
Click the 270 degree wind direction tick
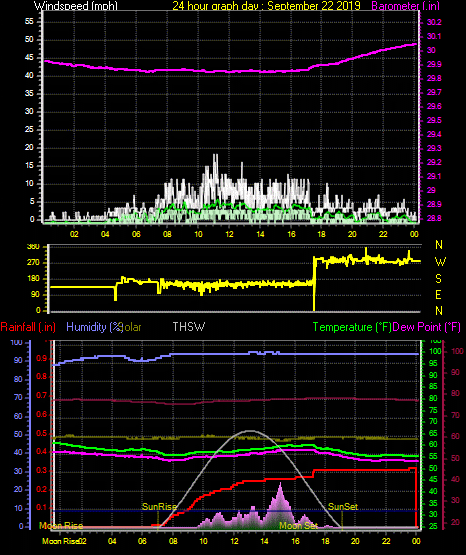point(34,263)
